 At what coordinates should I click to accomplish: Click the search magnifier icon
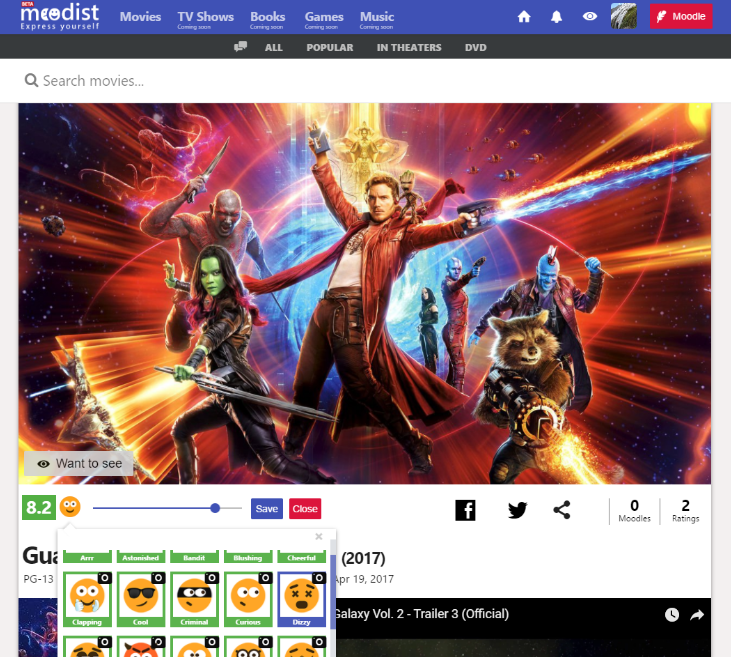point(31,81)
